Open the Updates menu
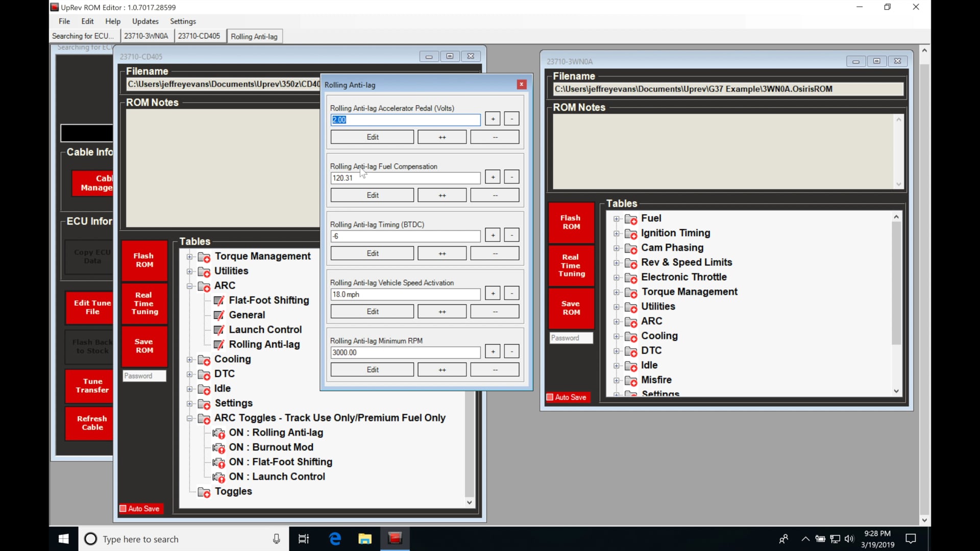Image resolution: width=980 pixels, height=551 pixels. 145,21
